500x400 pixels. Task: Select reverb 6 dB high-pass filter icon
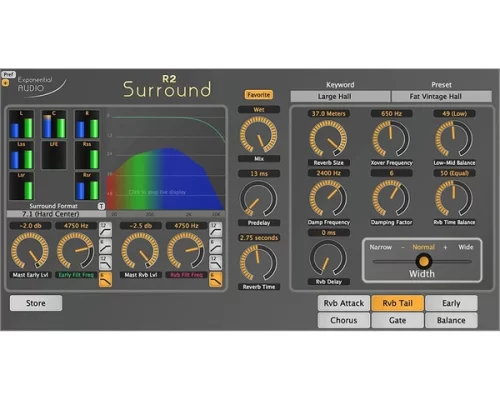216,246
